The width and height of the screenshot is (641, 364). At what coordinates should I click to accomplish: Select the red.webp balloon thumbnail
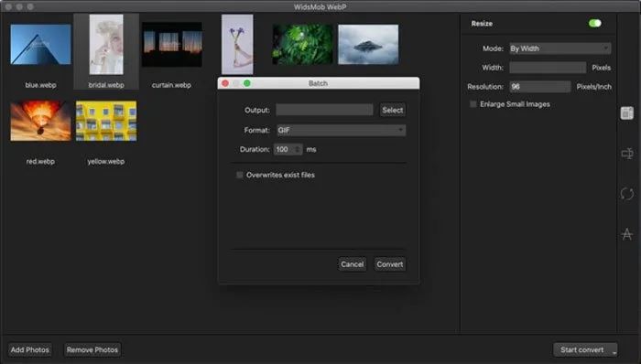coord(40,121)
